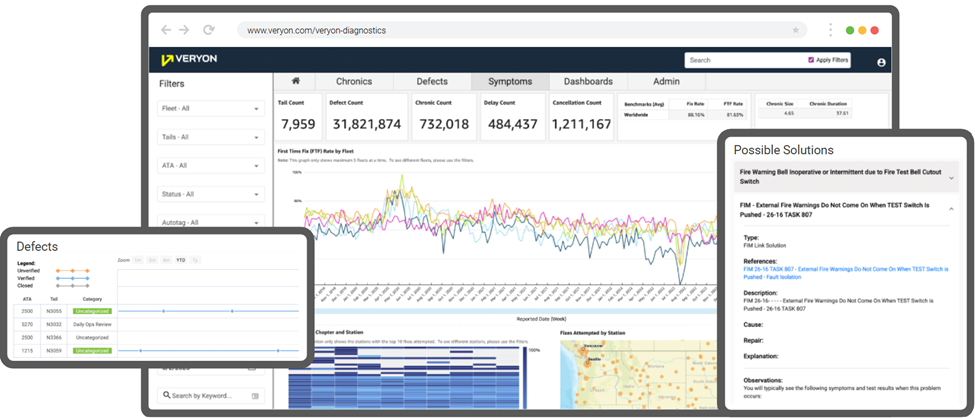Collapse FIM External Fire Warnings section
Screen dimensions: 975x418
click(x=950, y=209)
